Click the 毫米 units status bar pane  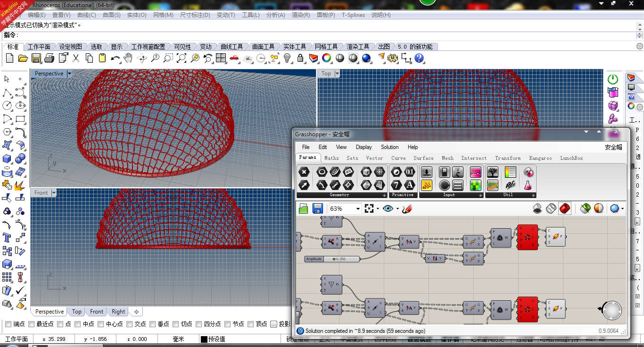pos(178,339)
